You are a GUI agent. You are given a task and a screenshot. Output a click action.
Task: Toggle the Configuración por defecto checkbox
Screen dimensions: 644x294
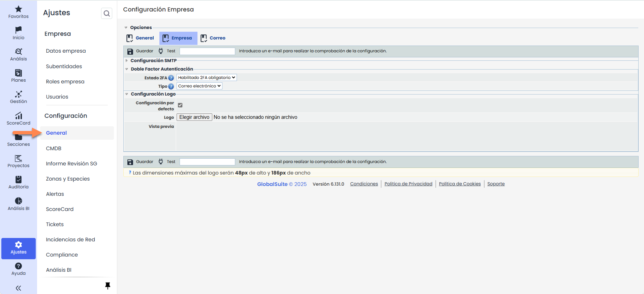(180, 105)
